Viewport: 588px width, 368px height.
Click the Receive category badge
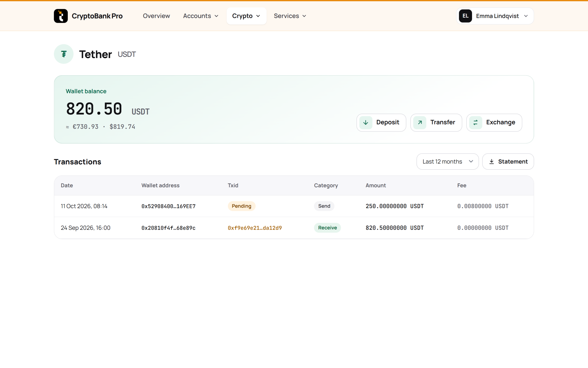pyautogui.click(x=327, y=228)
